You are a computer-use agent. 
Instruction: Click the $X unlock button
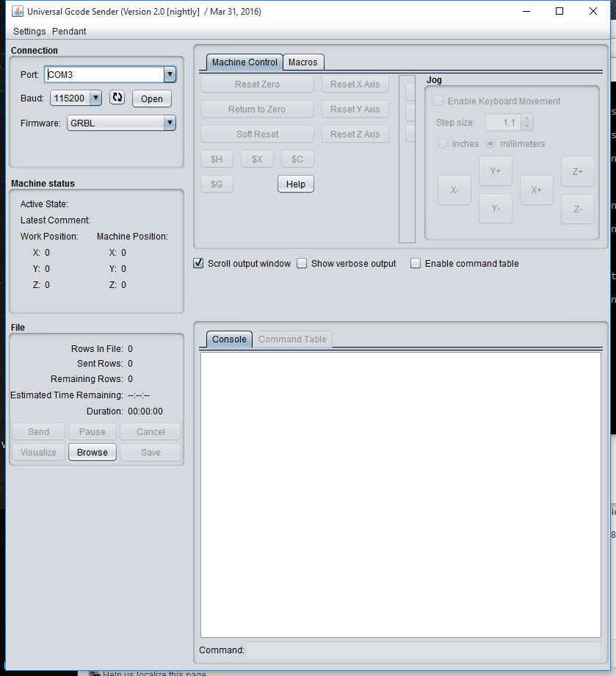257,159
